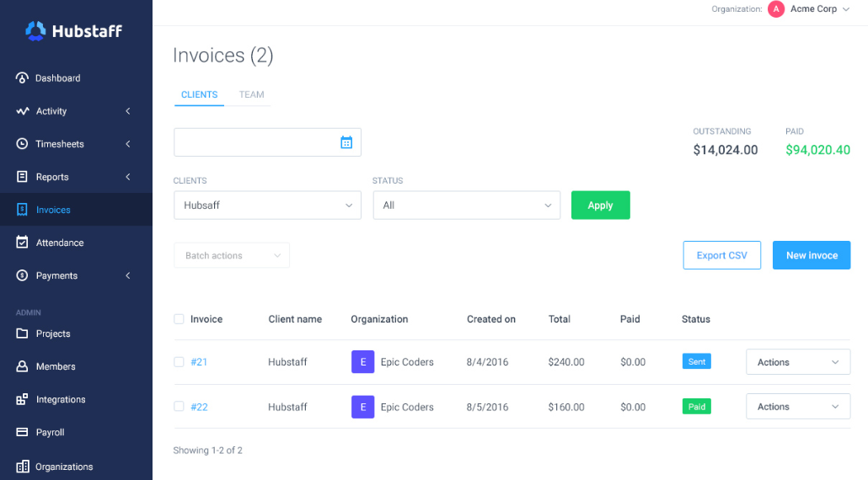This screenshot has width=868, height=480.
Task: Open the calendar date picker icon
Action: click(x=346, y=142)
